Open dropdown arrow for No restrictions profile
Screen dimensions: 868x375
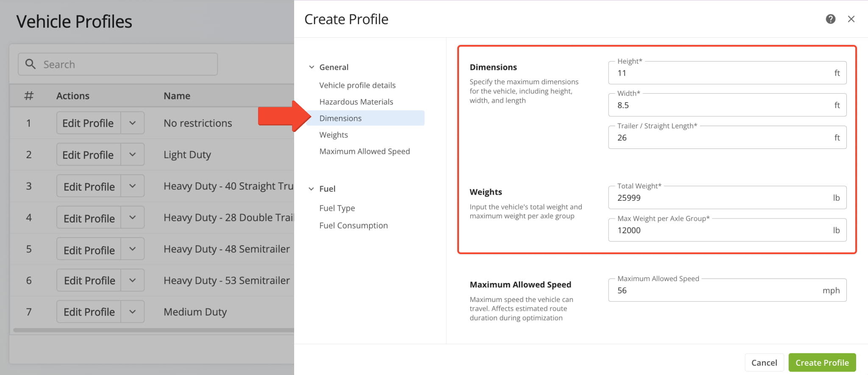133,123
